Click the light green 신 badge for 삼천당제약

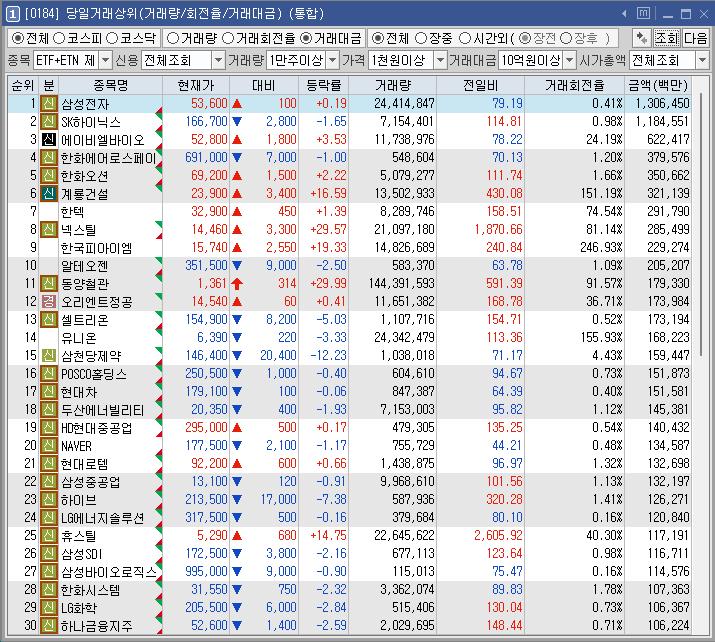pyautogui.click(x=48, y=356)
